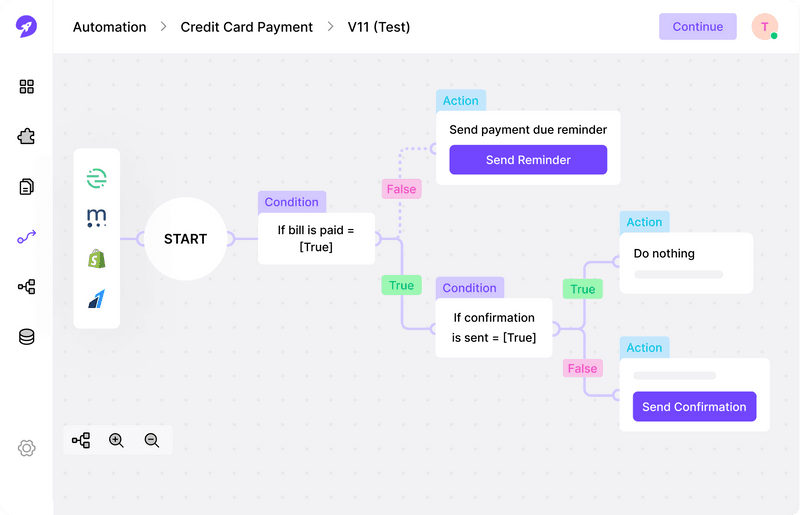Open the settings gear in sidebar
Screen dimensions: 800x515
(27, 448)
